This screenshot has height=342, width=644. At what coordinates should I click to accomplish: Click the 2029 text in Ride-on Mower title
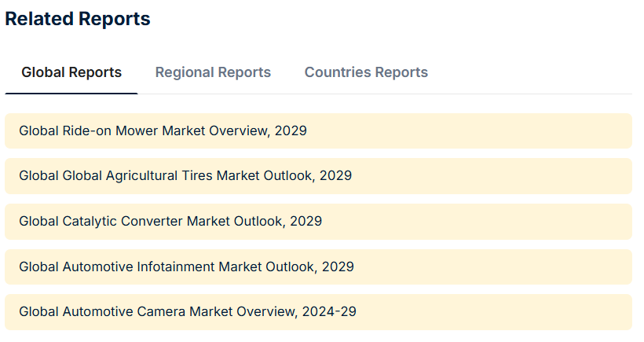click(291, 131)
